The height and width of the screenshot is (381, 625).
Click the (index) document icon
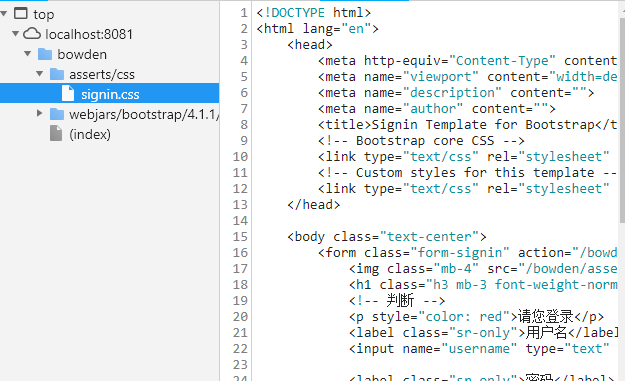pos(56,134)
